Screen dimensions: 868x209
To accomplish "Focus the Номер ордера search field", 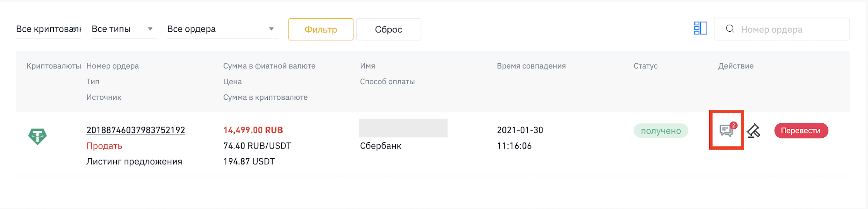I will pos(782,29).
